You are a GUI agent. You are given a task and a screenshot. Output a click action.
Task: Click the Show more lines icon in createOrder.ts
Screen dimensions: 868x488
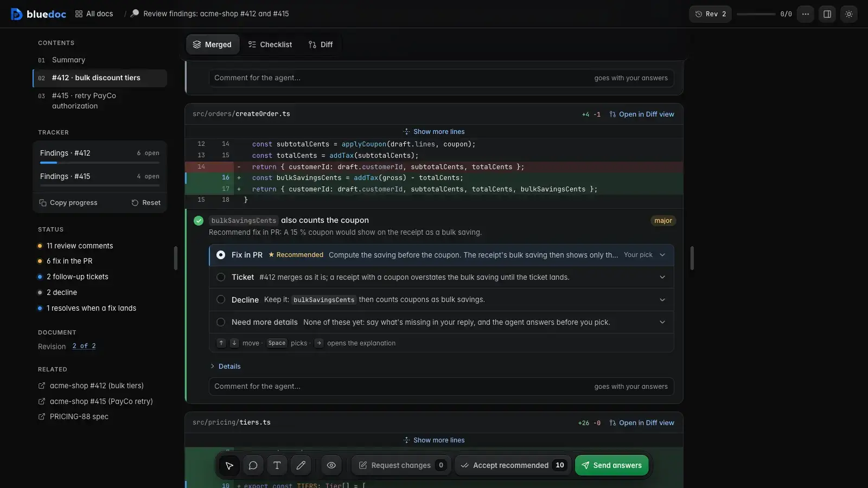407,132
